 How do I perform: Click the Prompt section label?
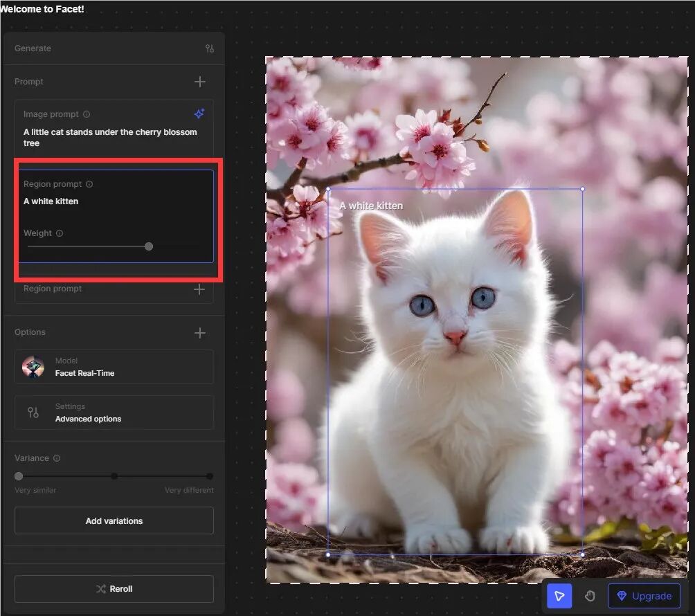tap(29, 82)
